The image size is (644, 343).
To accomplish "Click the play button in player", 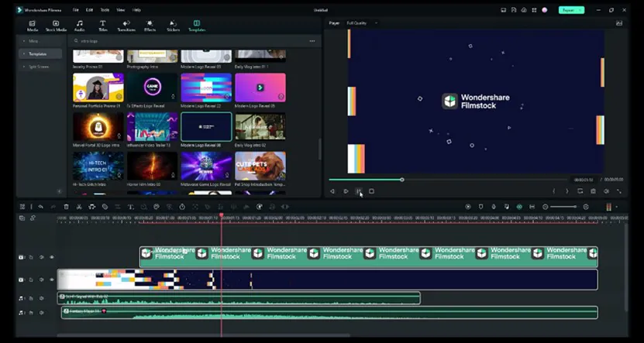I will (346, 191).
